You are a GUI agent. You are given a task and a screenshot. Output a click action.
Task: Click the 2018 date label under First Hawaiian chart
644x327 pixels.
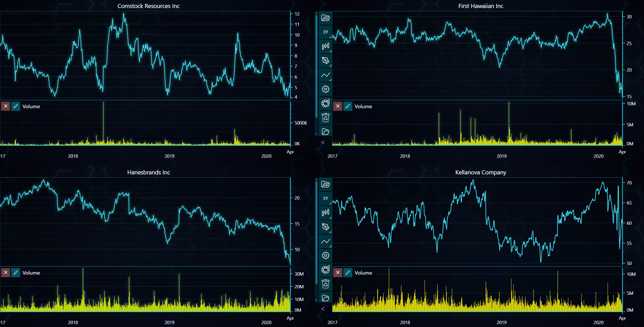pyautogui.click(x=405, y=156)
